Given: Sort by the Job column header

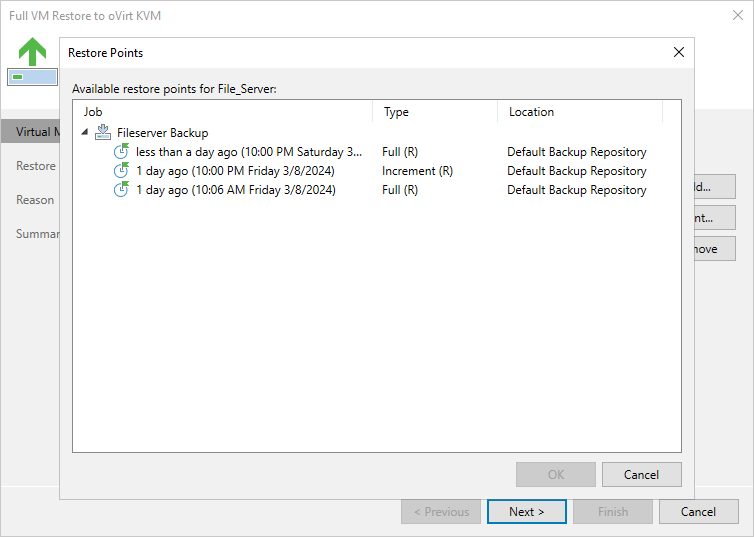Looking at the screenshot, I should pos(222,112).
